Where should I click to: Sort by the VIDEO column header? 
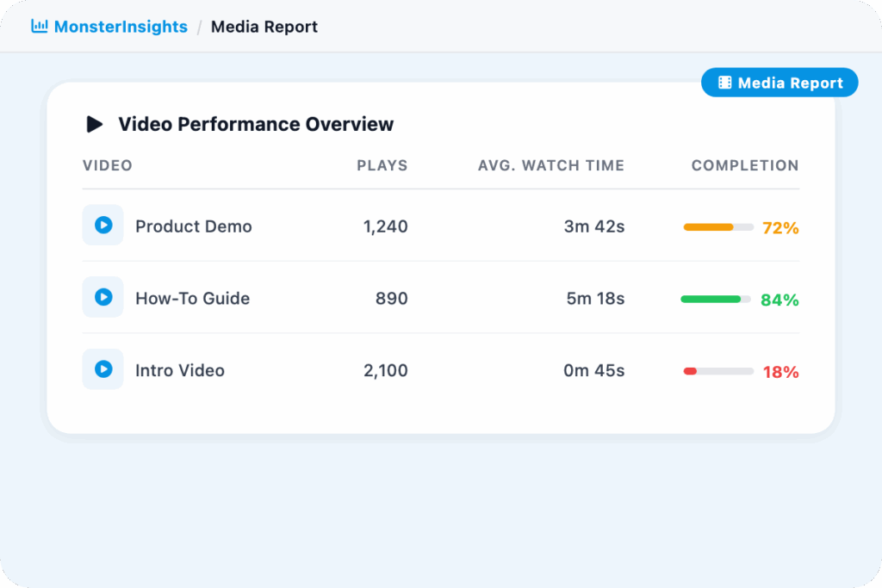click(x=108, y=165)
